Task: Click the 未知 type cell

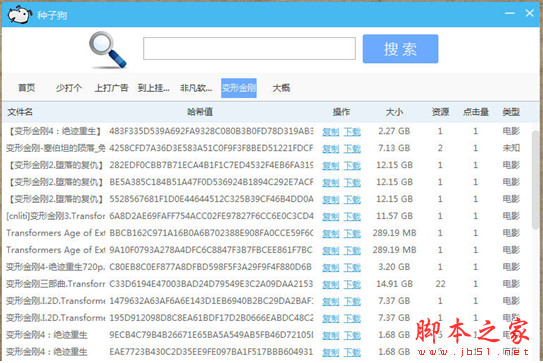Action: 511,148
